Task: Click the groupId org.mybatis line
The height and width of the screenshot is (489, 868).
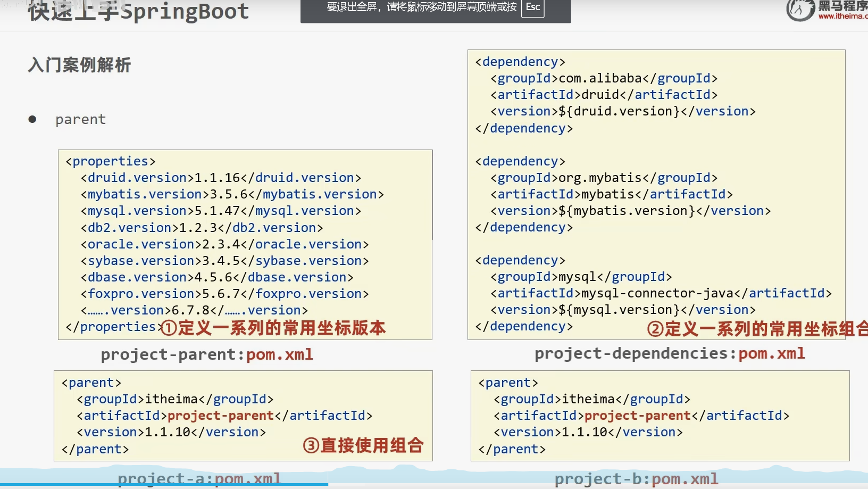Action: (x=604, y=178)
